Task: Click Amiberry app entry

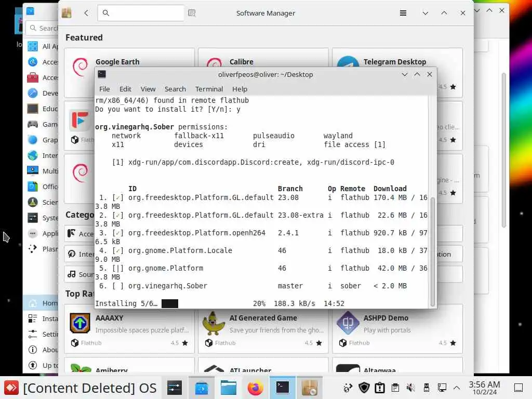Action: click(x=129, y=366)
